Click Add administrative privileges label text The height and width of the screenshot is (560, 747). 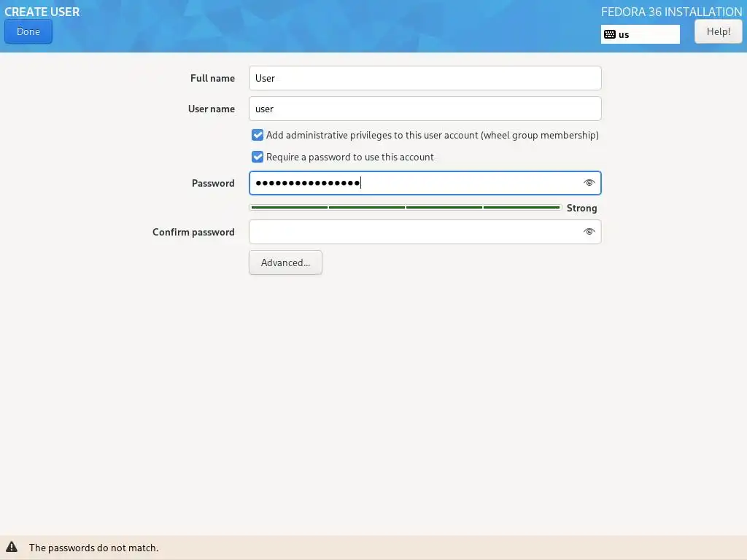click(432, 135)
